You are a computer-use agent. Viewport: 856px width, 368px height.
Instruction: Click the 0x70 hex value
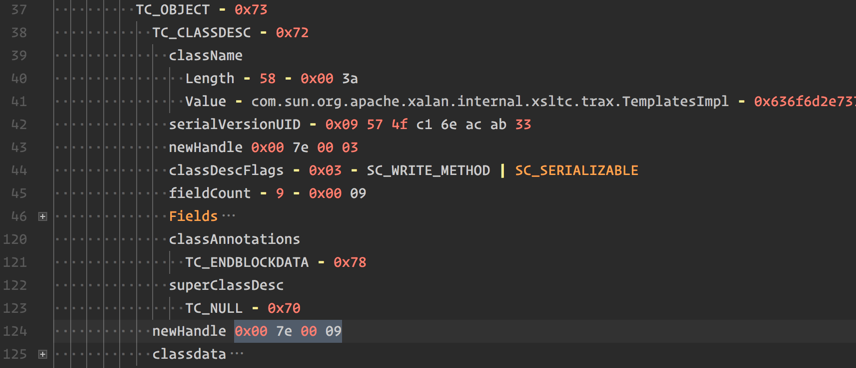[x=284, y=308]
